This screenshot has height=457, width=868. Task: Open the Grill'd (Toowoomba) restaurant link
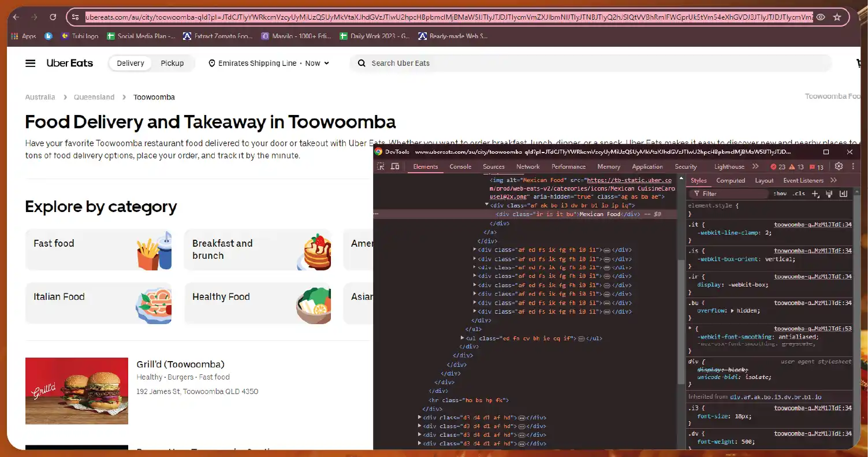[x=180, y=364]
